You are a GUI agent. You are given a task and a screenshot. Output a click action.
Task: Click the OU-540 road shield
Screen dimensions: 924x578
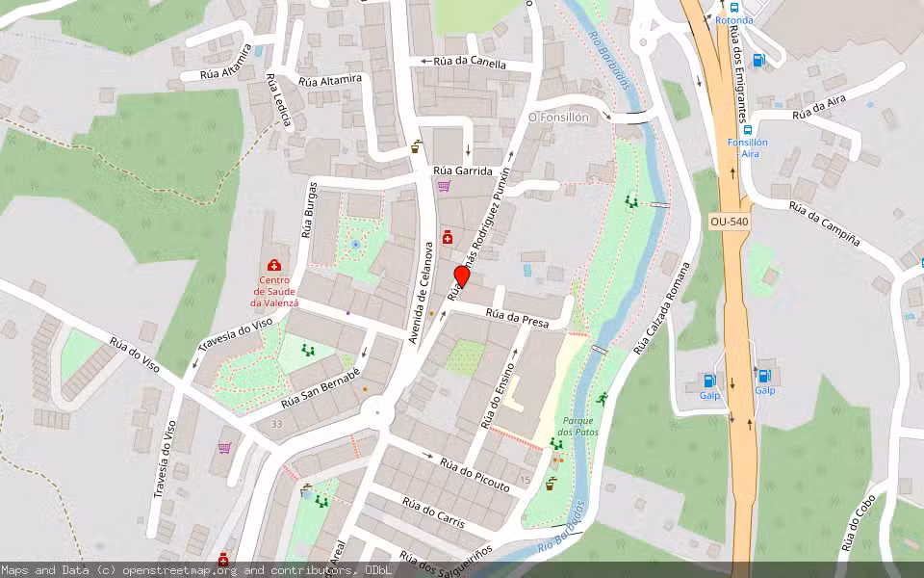(729, 222)
